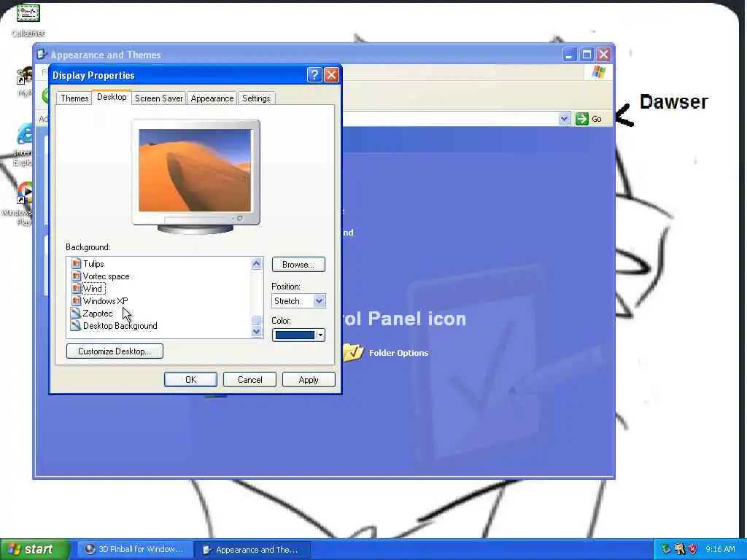The width and height of the screenshot is (747, 560).
Task: Click the Windows flag logo in Appearance window
Action: point(598,72)
